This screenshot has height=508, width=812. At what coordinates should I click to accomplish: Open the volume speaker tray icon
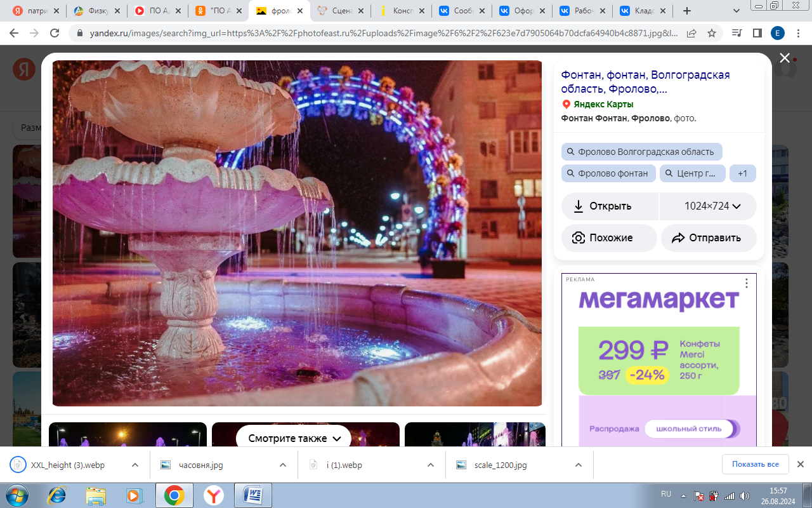click(745, 495)
